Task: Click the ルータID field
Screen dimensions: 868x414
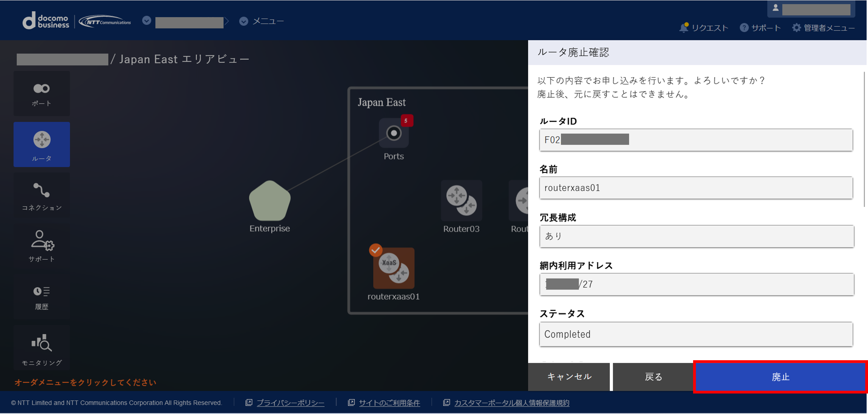Action: [x=696, y=140]
